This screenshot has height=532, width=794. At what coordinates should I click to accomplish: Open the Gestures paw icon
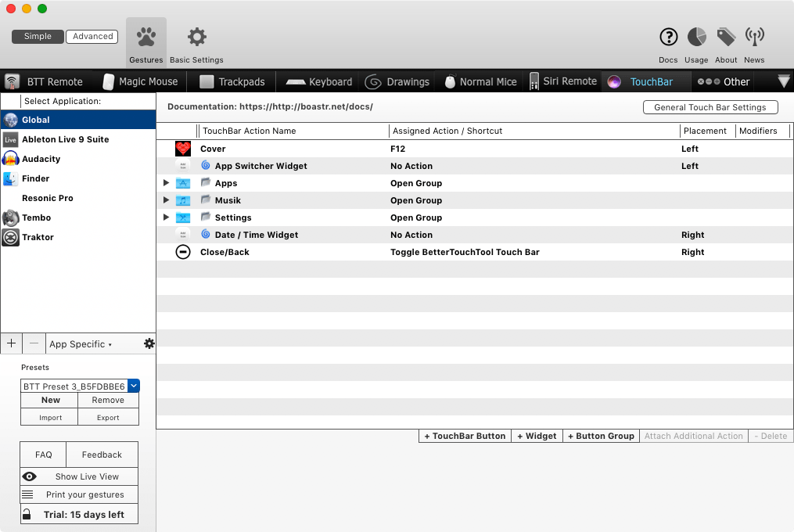[146, 38]
